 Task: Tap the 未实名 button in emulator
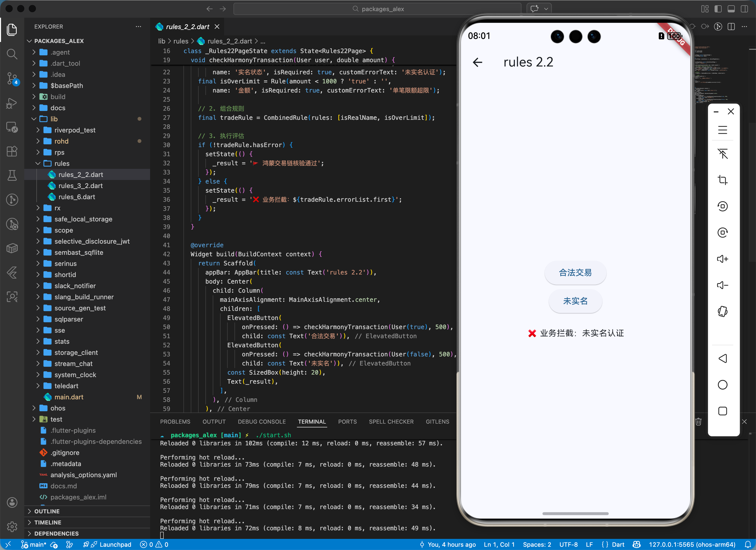(575, 301)
